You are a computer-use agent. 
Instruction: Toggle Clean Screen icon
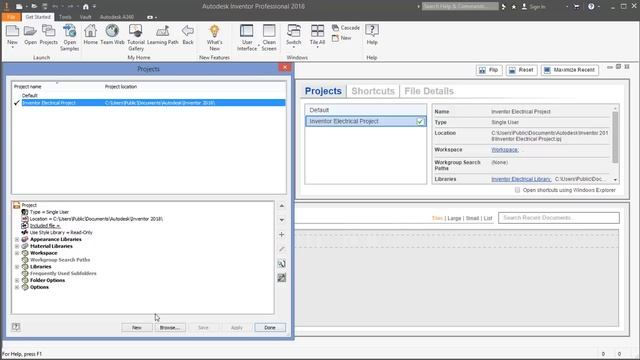coord(269,31)
